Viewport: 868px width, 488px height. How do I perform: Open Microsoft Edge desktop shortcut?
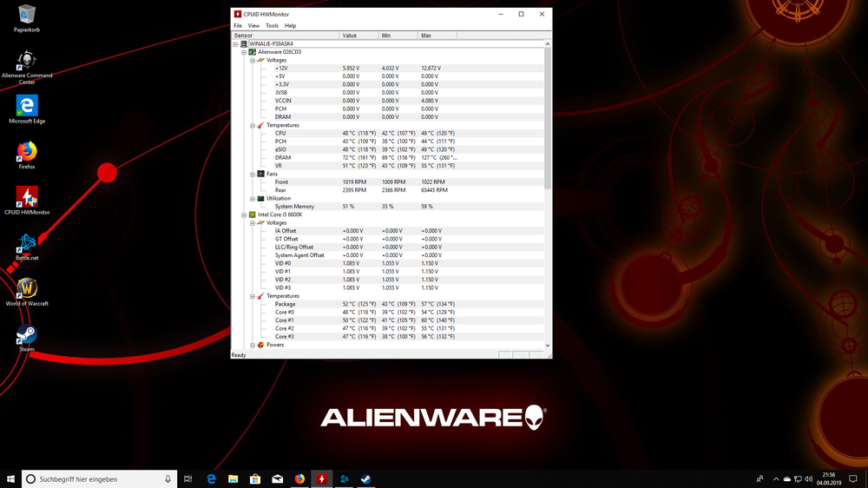point(27,106)
